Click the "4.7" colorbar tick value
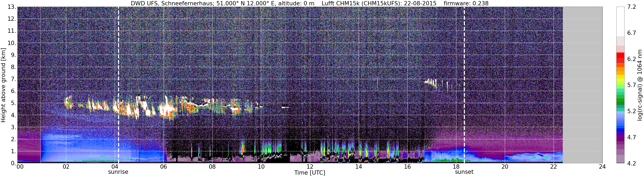The width and height of the screenshot is (644, 177). 632,137
